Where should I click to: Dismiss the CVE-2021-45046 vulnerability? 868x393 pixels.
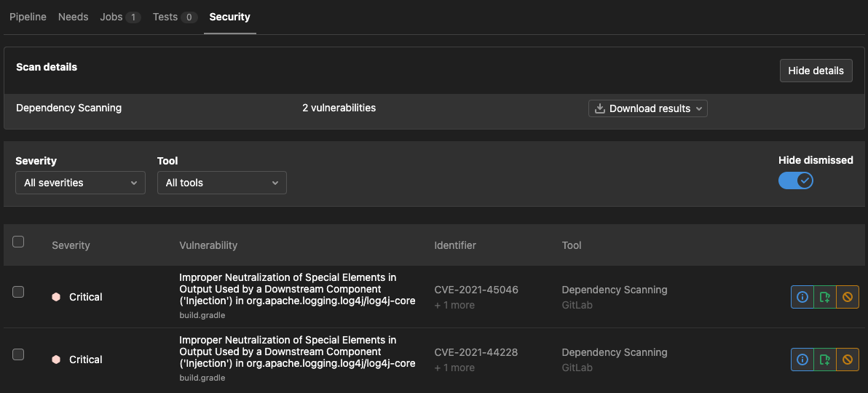(x=848, y=297)
